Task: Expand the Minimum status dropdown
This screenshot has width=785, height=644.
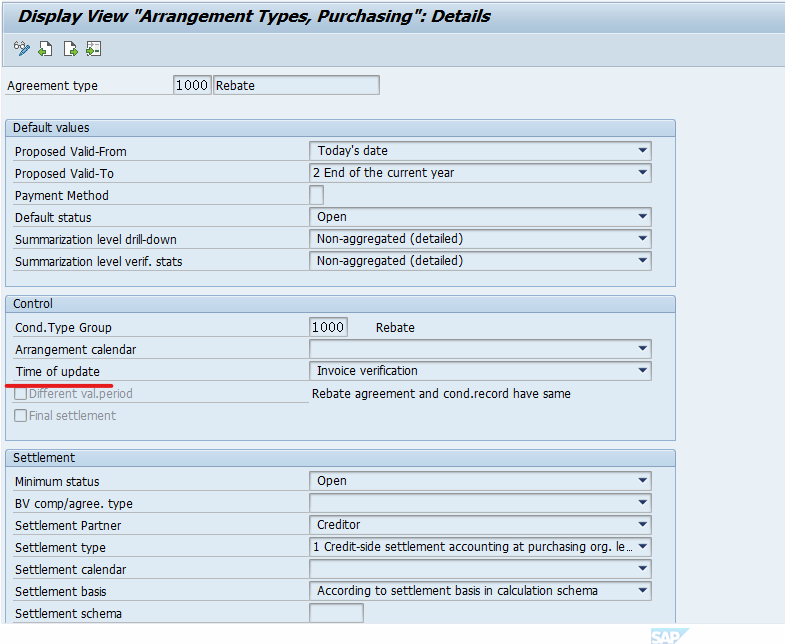Action: 480,481
